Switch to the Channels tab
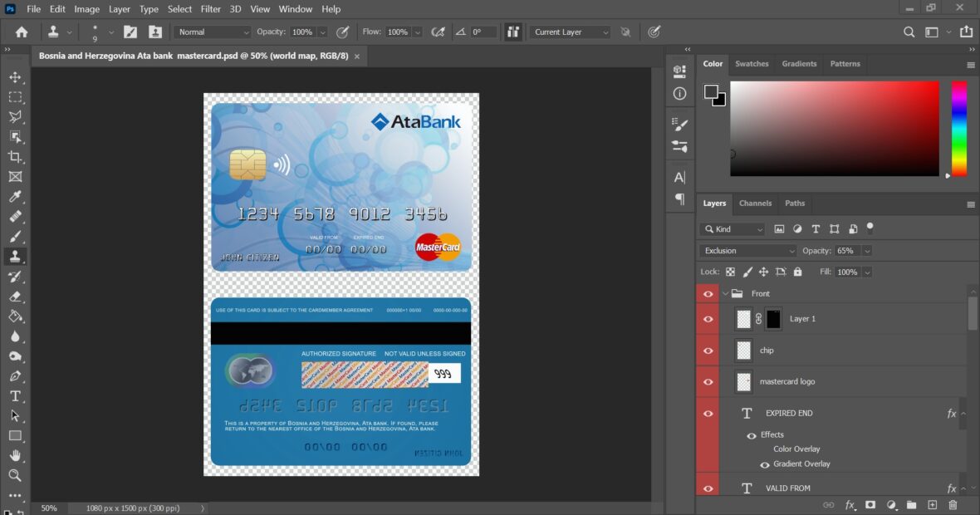This screenshot has width=980, height=515. (x=755, y=204)
